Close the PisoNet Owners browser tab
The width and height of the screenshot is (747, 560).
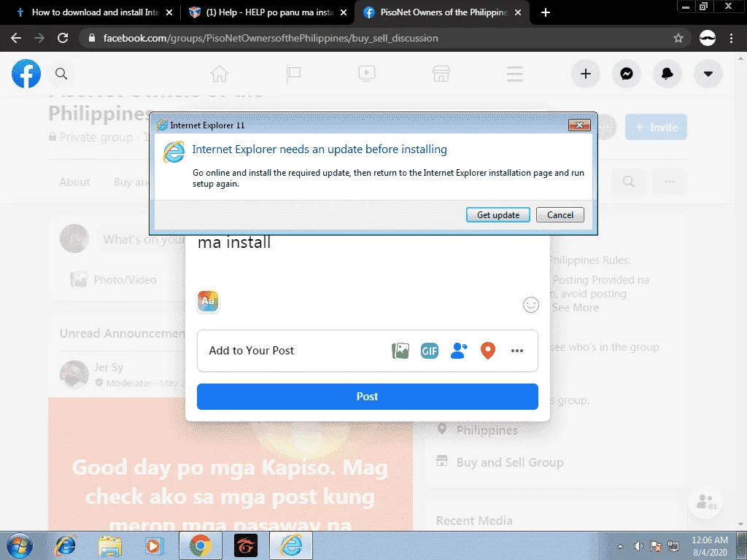pyautogui.click(x=519, y=12)
